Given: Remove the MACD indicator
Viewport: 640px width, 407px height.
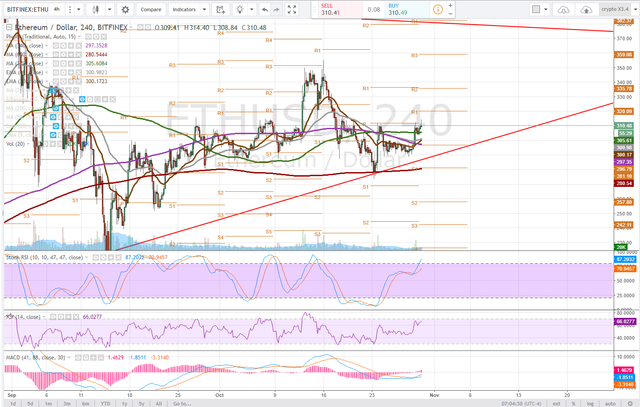Looking at the screenshot, I should click(x=101, y=358).
